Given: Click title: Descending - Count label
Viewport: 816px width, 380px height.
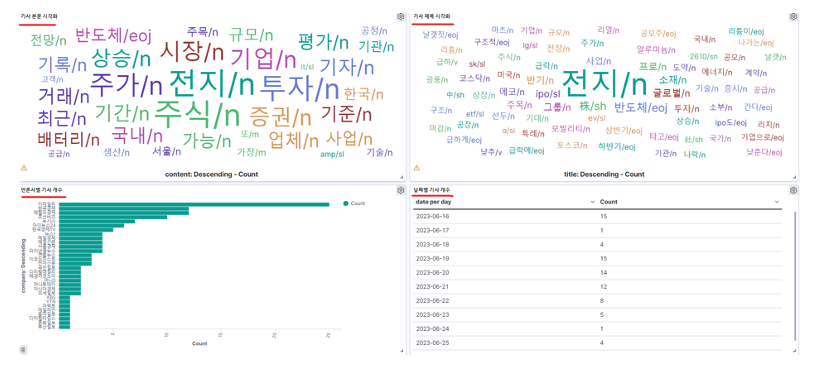Looking at the screenshot, I should click(x=605, y=174).
